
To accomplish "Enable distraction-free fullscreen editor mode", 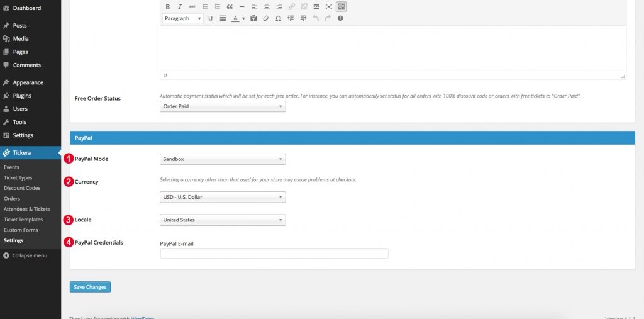I will (328, 7).
